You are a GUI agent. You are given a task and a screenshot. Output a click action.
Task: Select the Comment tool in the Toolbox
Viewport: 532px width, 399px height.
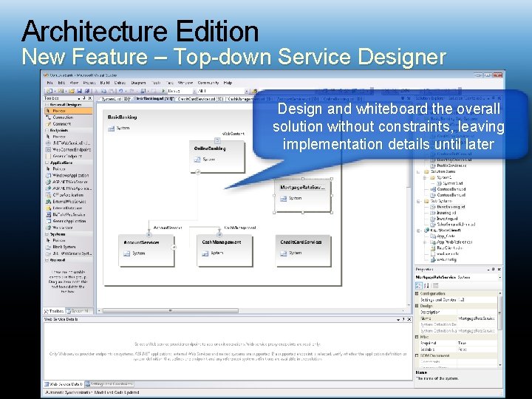68,124
